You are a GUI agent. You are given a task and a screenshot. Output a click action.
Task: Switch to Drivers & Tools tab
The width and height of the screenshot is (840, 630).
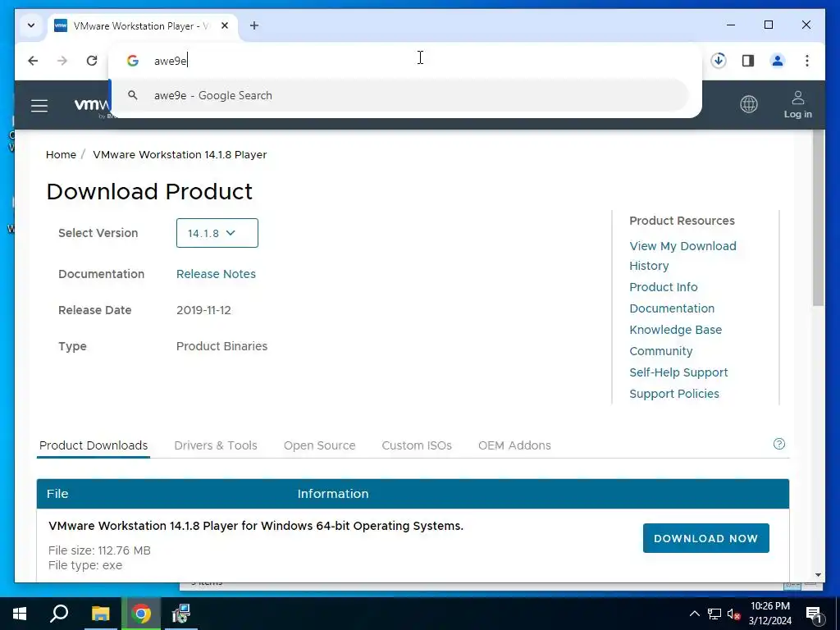point(216,445)
